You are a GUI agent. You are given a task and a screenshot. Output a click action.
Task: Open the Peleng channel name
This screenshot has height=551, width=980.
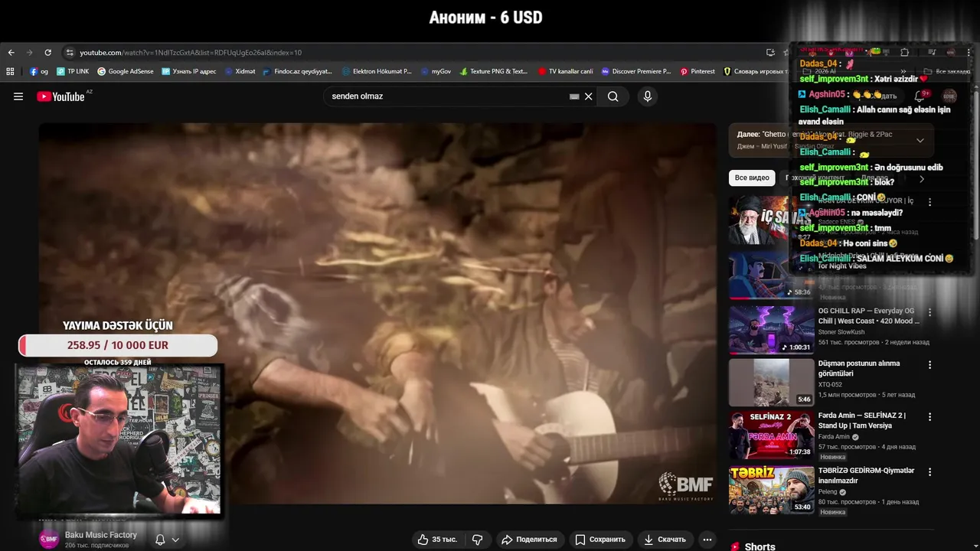point(828,492)
